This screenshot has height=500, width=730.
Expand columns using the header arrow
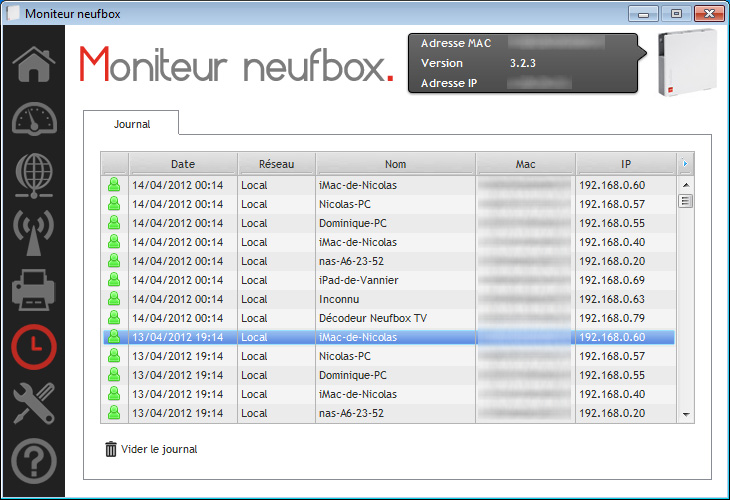pyautogui.click(x=685, y=164)
